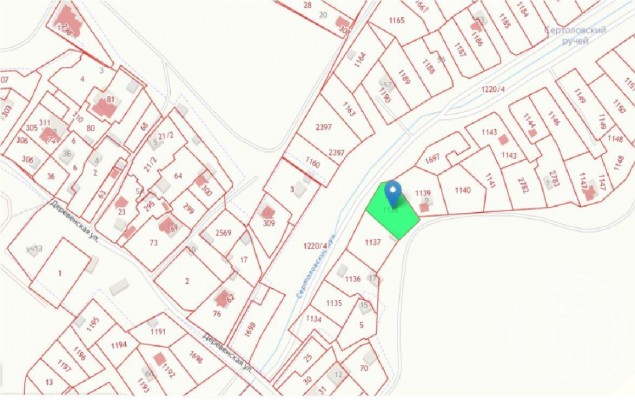
Task: Select land parcel 1697
Action: (x=433, y=158)
